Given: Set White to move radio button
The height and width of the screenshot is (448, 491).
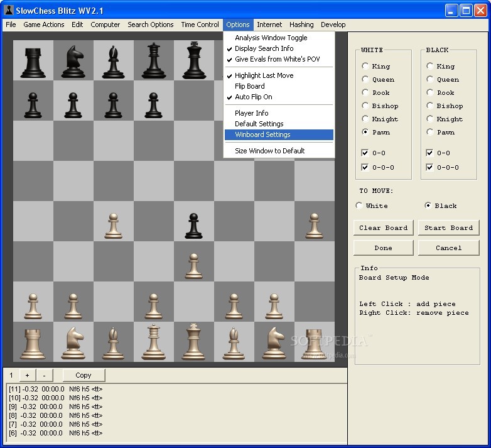Looking at the screenshot, I should (x=359, y=205).
